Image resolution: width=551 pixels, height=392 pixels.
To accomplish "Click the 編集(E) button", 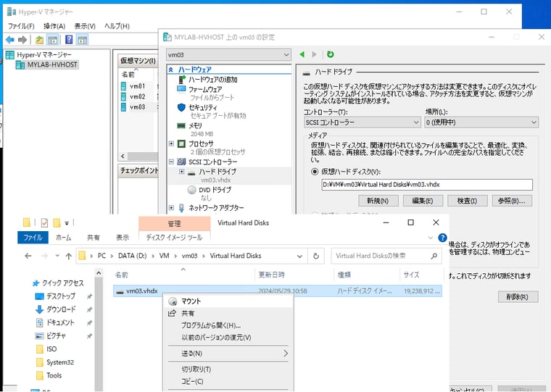I will click(423, 201).
